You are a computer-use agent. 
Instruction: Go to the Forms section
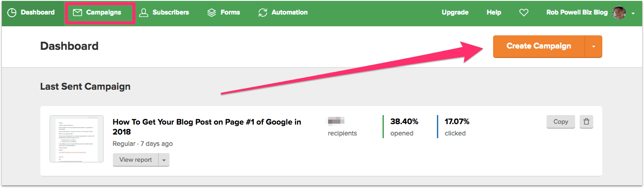coord(230,13)
